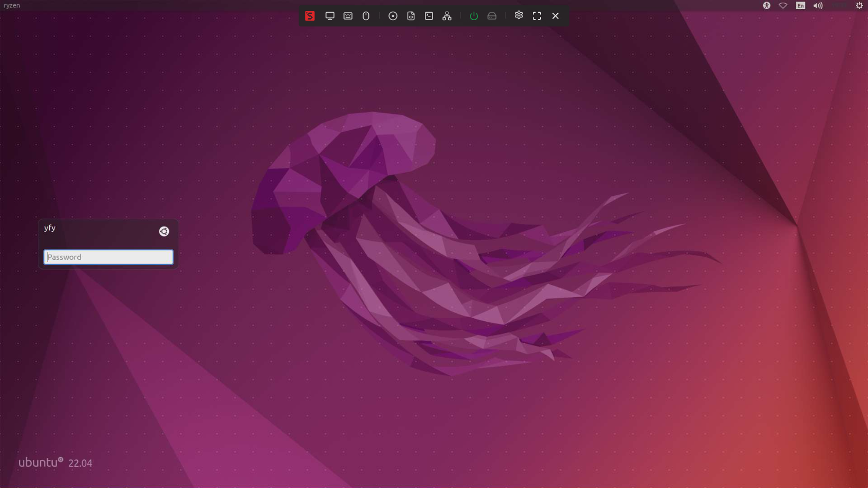Open the network indicator menu
Screen dimensions: 868x488
783,5
